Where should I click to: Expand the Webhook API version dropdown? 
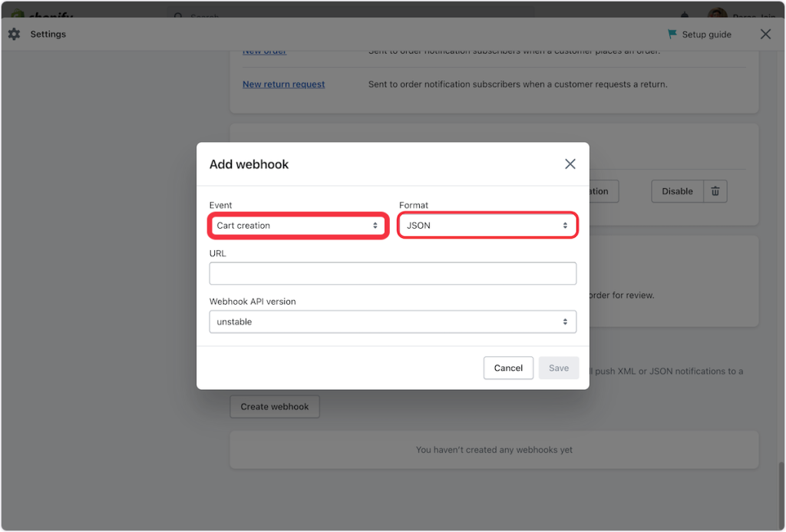(392, 322)
